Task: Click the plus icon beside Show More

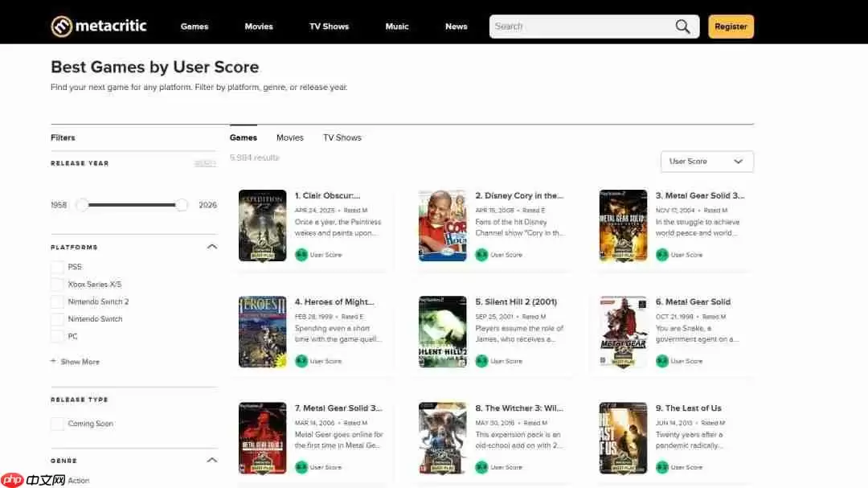Action: 54,362
